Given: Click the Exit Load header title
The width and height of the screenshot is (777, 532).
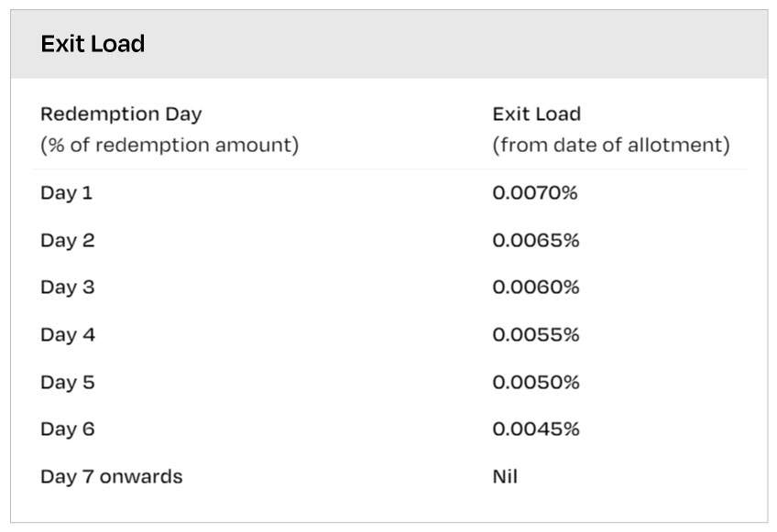Looking at the screenshot, I should (93, 44).
